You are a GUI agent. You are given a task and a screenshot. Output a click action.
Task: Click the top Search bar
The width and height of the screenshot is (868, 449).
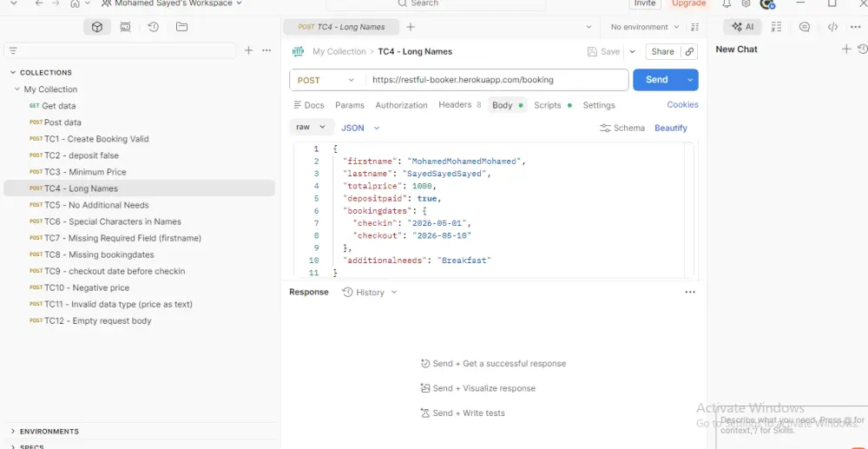436,3
